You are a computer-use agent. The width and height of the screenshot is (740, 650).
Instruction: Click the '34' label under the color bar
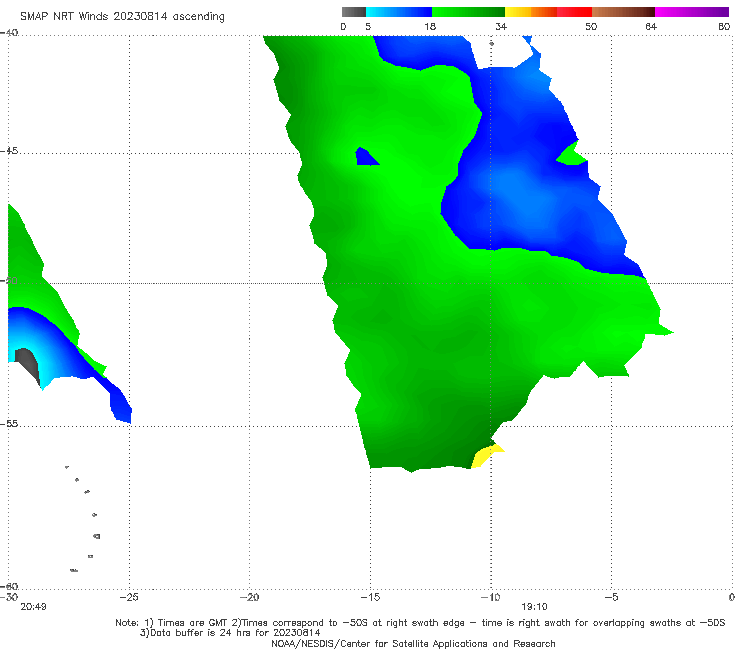(501, 26)
